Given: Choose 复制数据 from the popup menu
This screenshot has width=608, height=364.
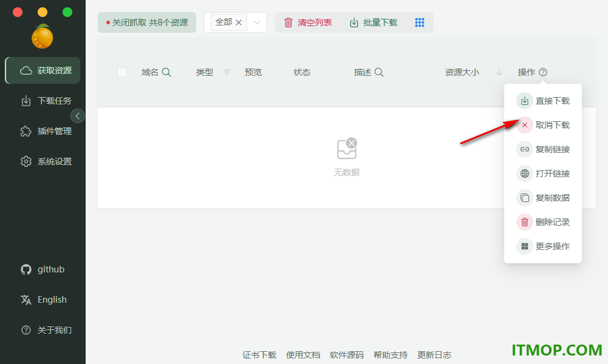Looking at the screenshot, I should (543, 198).
